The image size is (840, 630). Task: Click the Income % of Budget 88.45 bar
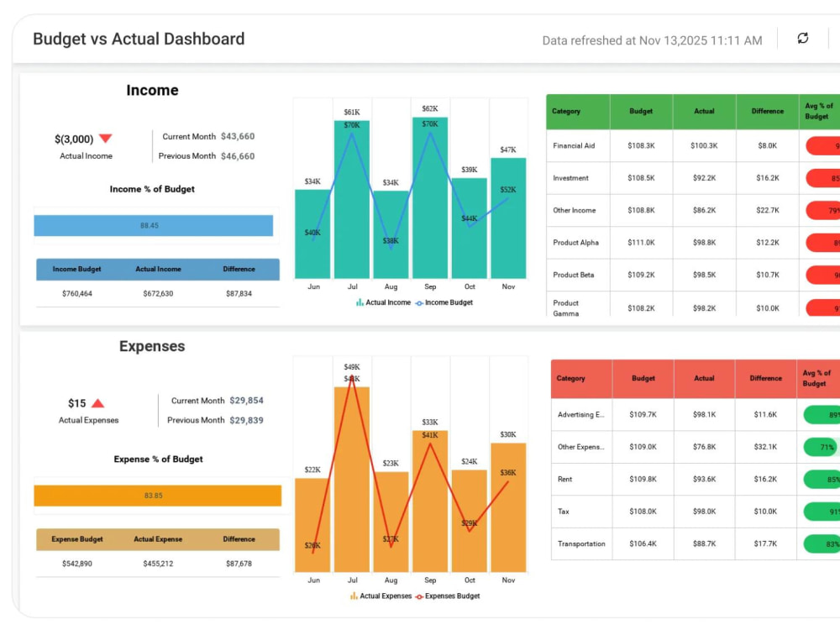pyautogui.click(x=153, y=225)
